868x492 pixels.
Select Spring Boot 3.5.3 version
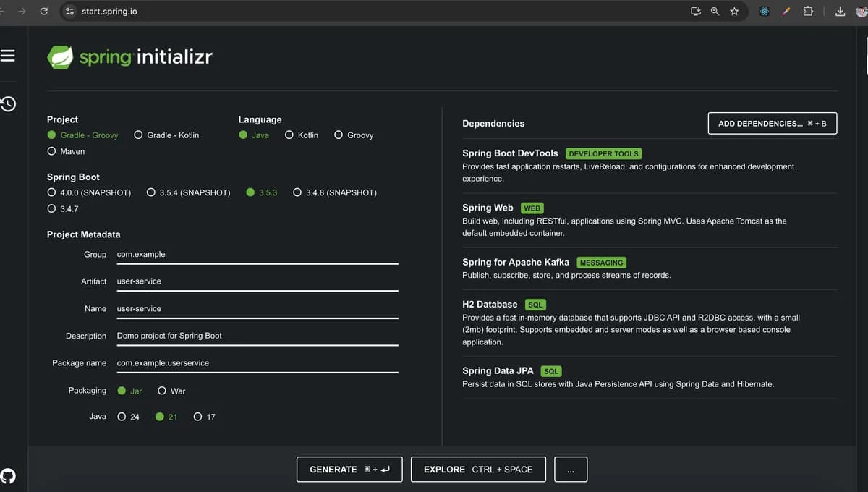262,192
